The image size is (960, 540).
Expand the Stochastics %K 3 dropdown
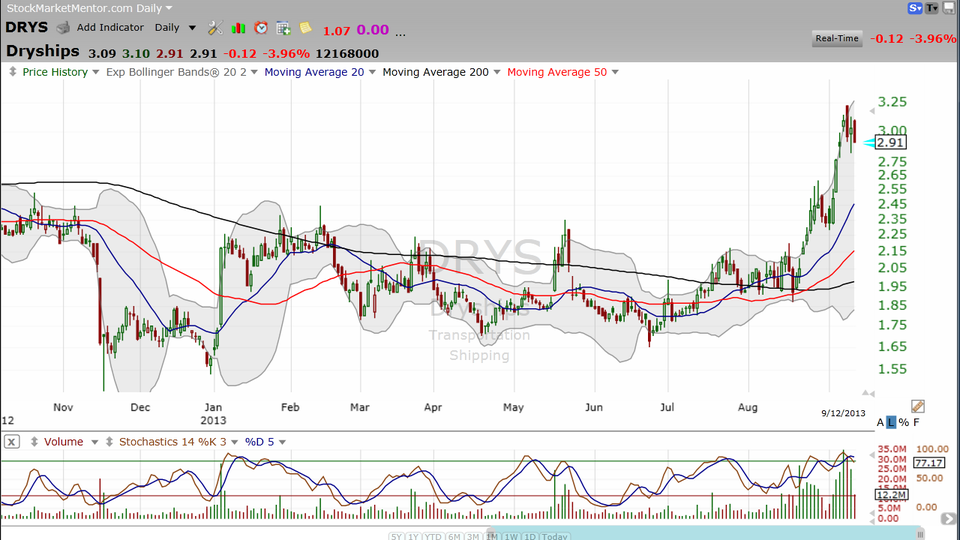pyautogui.click(x=234, y=442)
